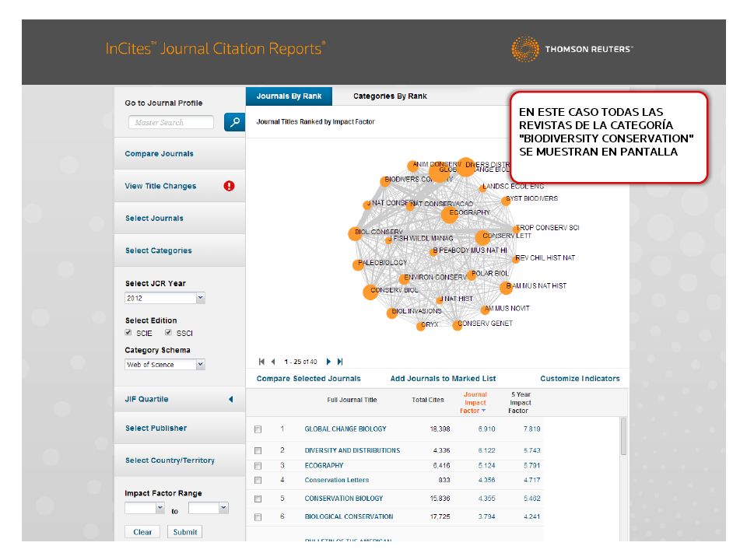747x560 pixels.
Task: Select the ORYX node in the graph
Action: tap(421, 326)
